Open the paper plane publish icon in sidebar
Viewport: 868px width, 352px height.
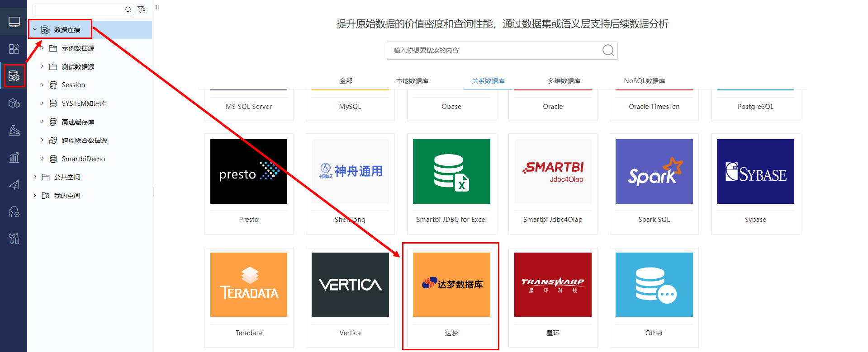[14, 184]
